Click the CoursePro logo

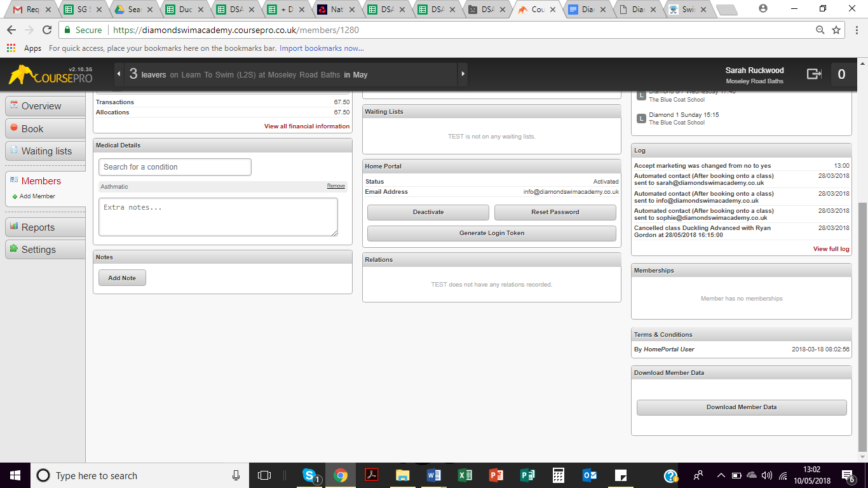tap(50, 74)
